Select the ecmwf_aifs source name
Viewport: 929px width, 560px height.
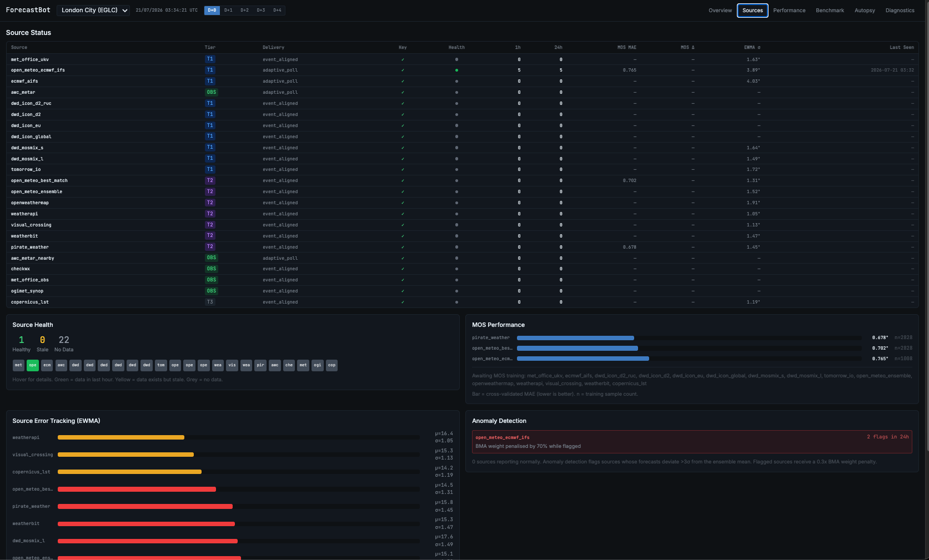[24, 81]
